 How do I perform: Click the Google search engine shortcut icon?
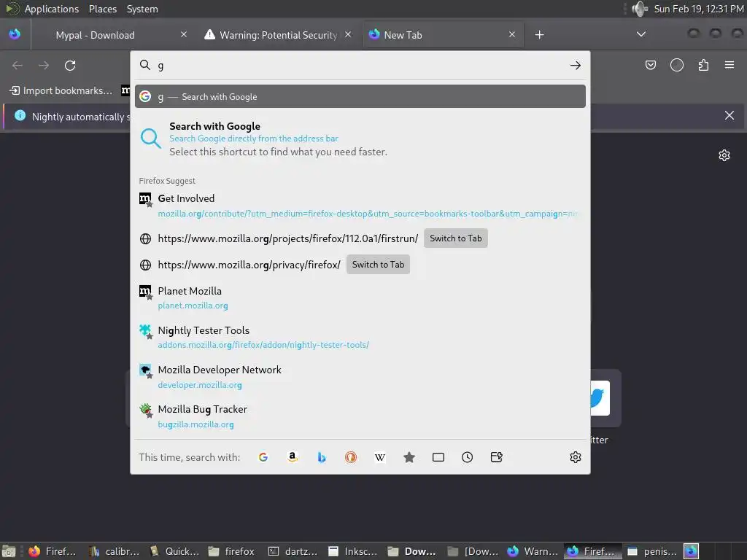tap(263, 457)
